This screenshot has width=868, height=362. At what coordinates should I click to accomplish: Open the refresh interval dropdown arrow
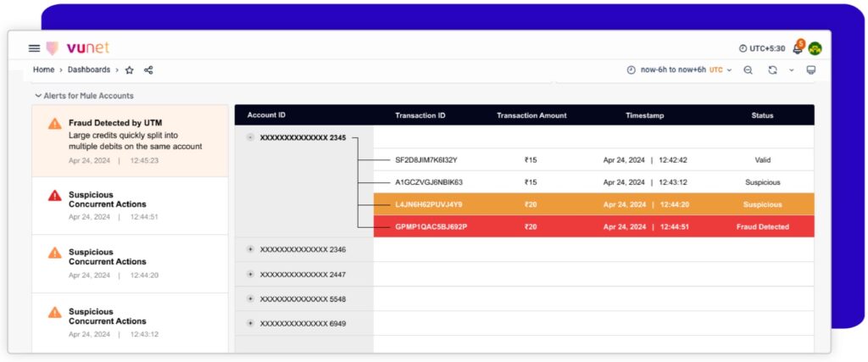click(x=791, y=70)
